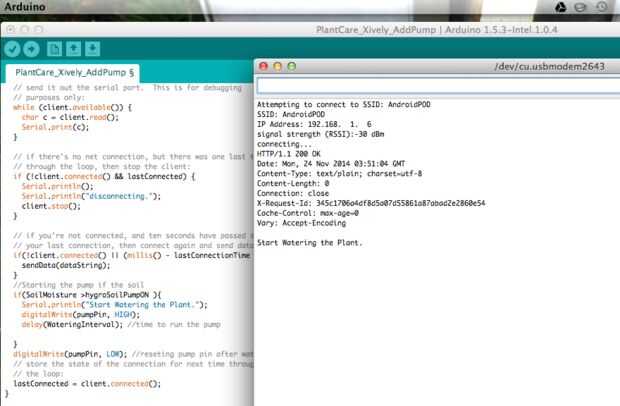
Task: Click code line 'digitalWrite(pumpPin, LOW);'
Action: pos(70,354)
